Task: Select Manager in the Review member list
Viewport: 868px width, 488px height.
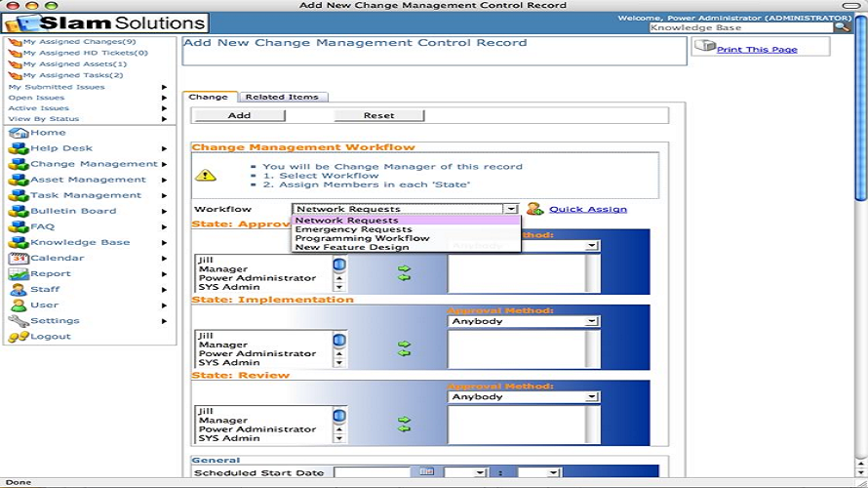Action: click(223, 420)
